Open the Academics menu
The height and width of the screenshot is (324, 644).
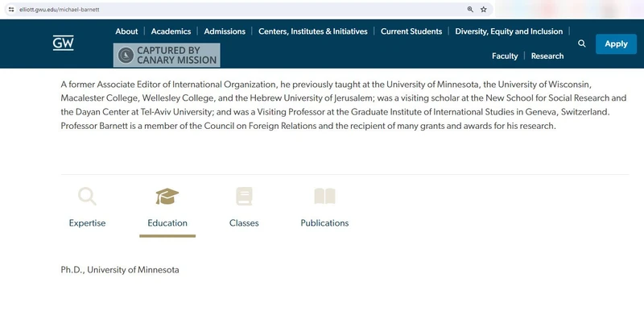(x=171, y=31)
